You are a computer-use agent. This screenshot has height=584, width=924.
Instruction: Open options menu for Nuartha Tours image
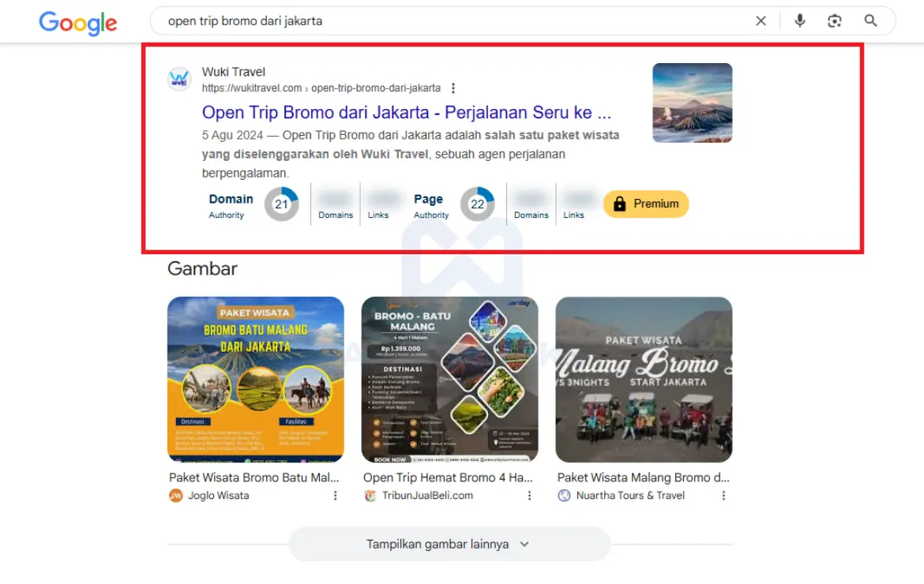pos(723,496)
